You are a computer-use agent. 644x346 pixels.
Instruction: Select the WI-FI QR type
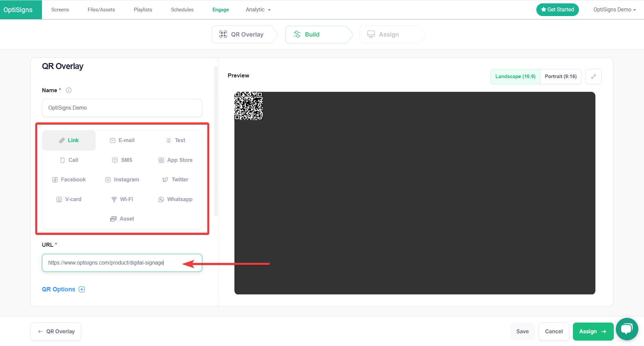point(122,199)
